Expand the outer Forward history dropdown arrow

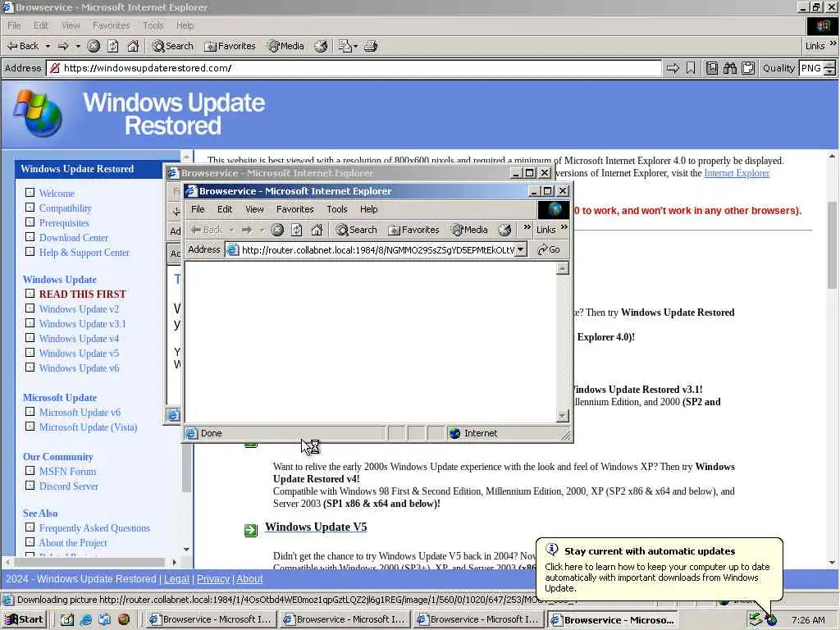78,46
